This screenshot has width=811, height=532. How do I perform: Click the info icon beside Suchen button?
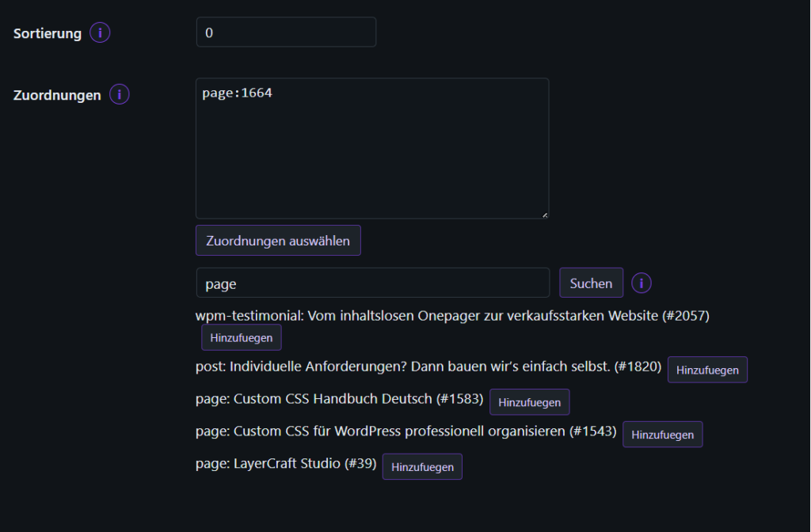click(x=642, y=283)
